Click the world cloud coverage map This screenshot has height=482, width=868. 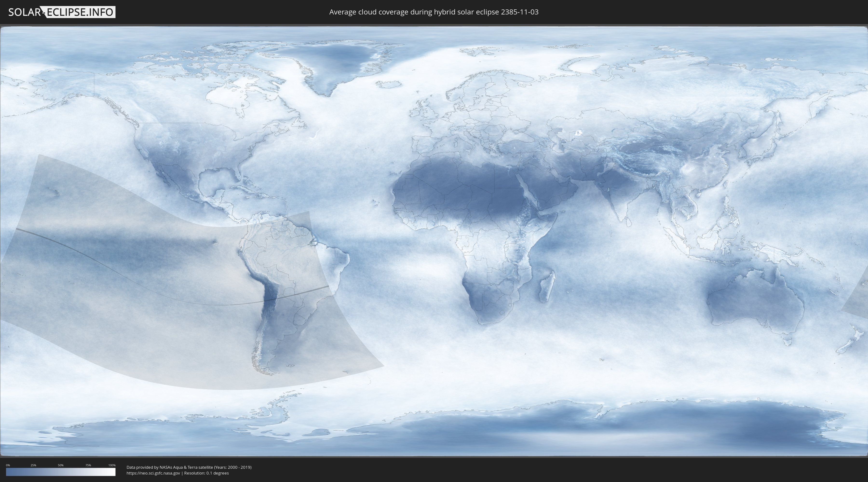coord(434,241)
